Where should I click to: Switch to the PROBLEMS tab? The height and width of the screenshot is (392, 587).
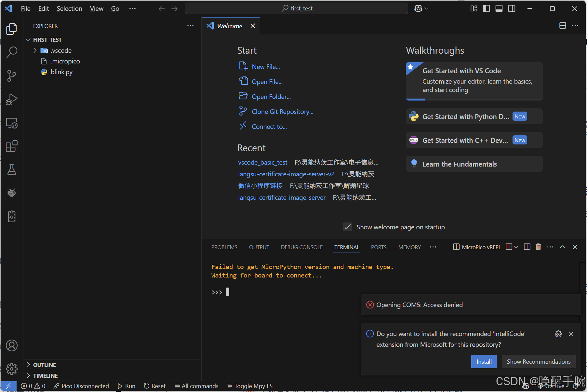224,247
